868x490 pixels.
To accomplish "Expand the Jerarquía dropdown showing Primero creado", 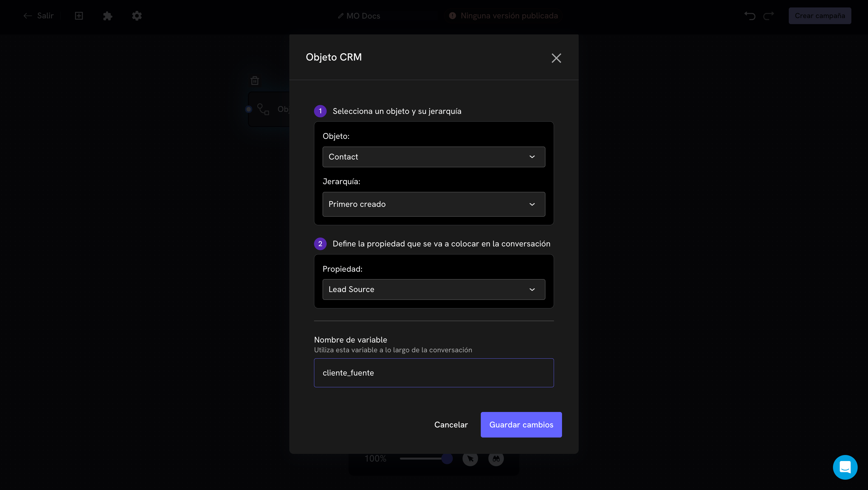I will [434, 204].
